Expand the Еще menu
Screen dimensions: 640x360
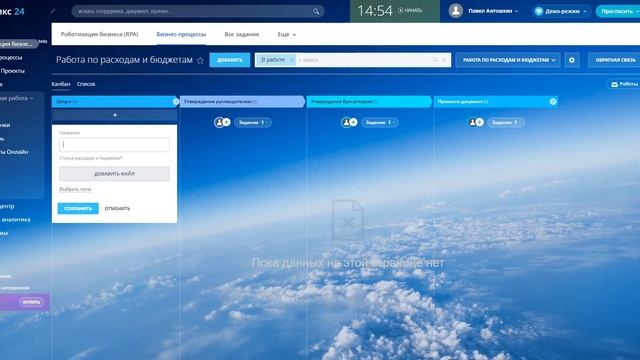point(287,34)
